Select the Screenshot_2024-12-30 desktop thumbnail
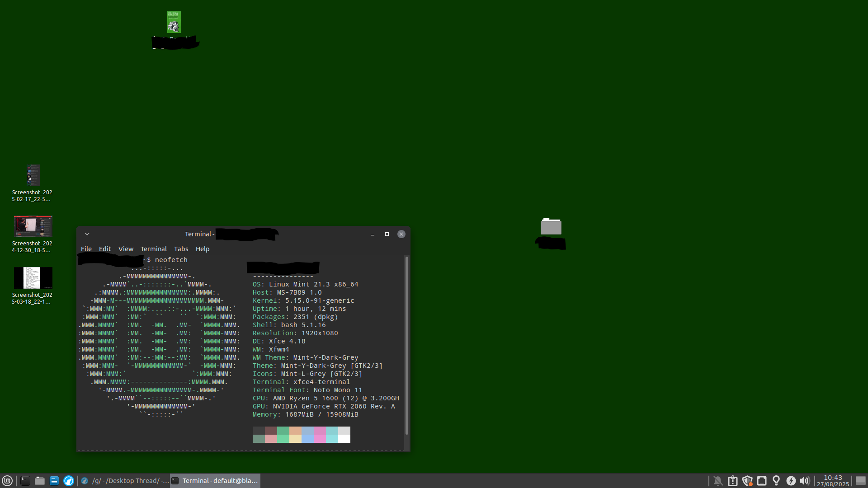The width and height of the screenshot is (868, 488). click(33, 226)
